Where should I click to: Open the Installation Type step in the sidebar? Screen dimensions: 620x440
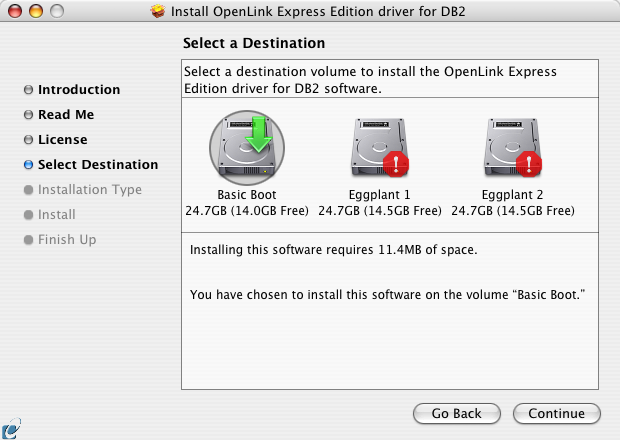[x=90, y=190]
